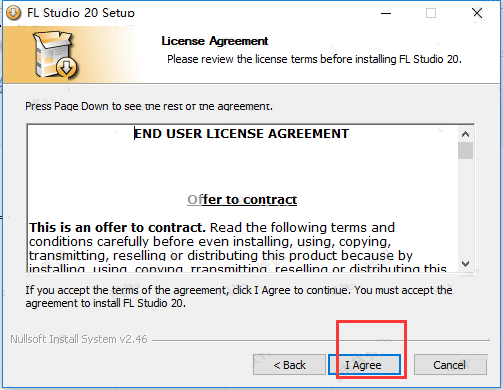Click the license scrollbar thumb
Image resolution: width=503 pixels, height=390 pixels.
[465, 151]
